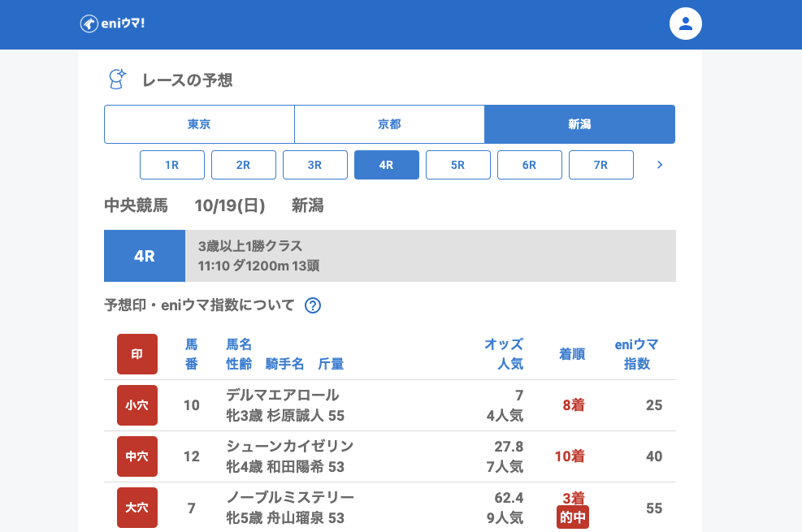Open help icon for 予想印・eniウマ指数について
802x532 pixels.
313,305
